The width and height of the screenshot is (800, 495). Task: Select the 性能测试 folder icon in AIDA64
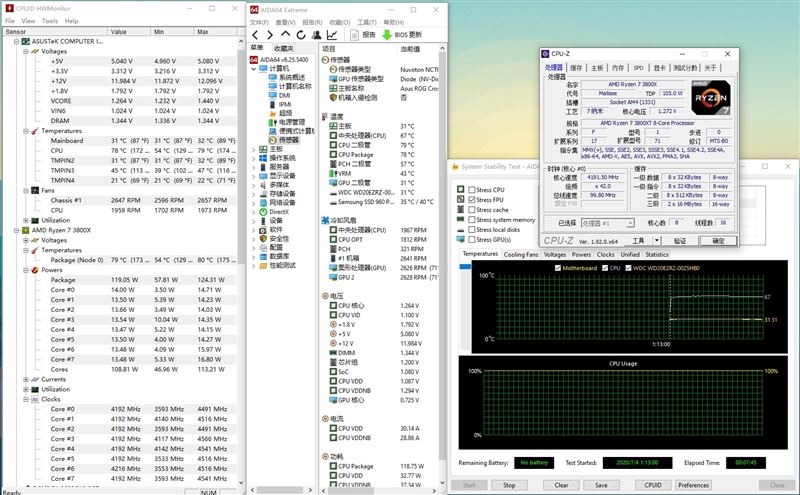pyautogui.click(x=263, y=265)
